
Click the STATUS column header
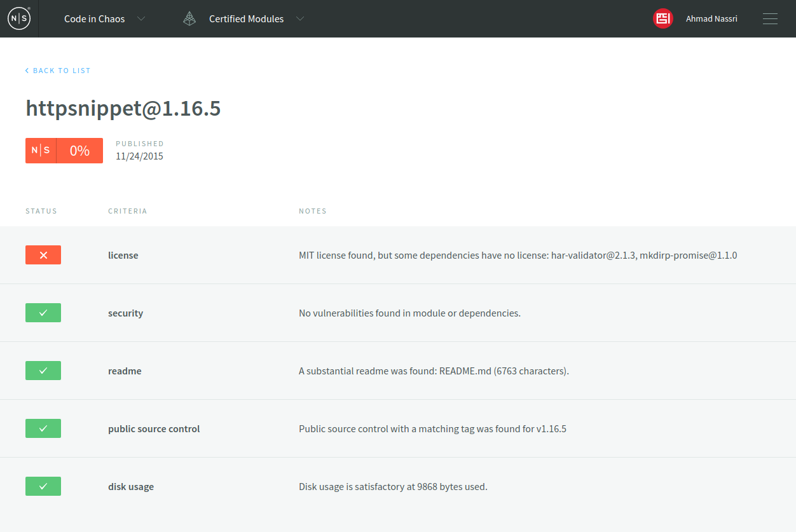point(41,211)
